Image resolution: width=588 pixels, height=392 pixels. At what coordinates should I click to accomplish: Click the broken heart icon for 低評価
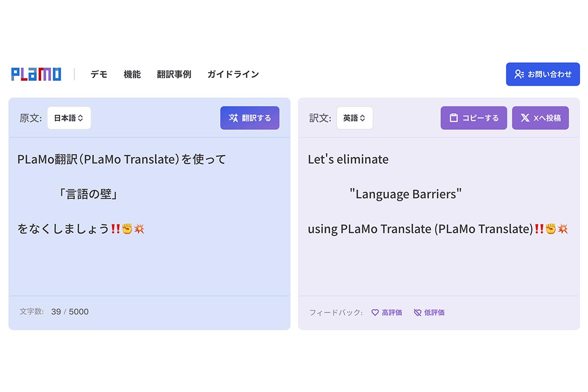pos(417,313)
